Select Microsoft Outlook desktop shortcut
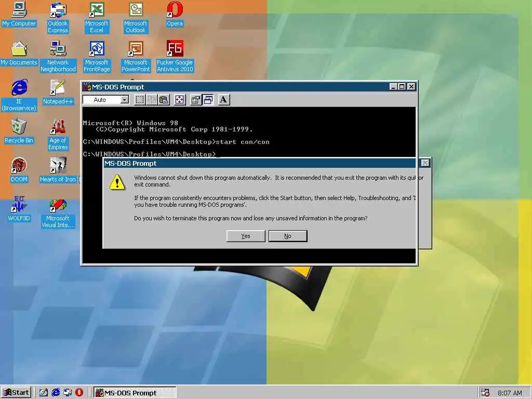 (136, 18)
